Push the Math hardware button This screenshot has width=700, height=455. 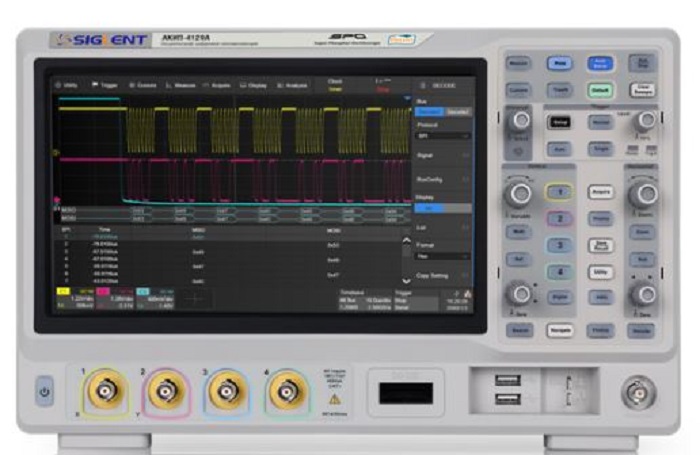(x=518, y=232)
